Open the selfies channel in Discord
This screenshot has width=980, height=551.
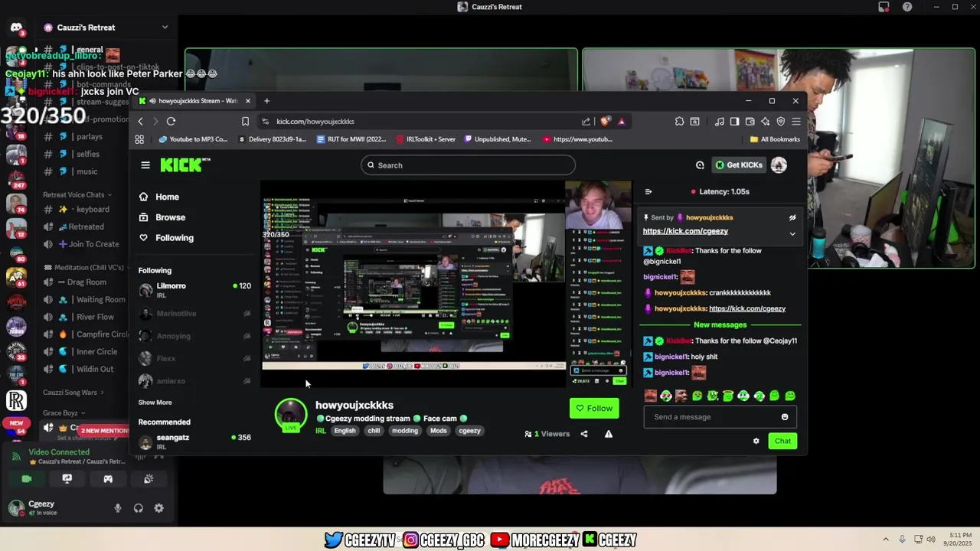[88, 154]
